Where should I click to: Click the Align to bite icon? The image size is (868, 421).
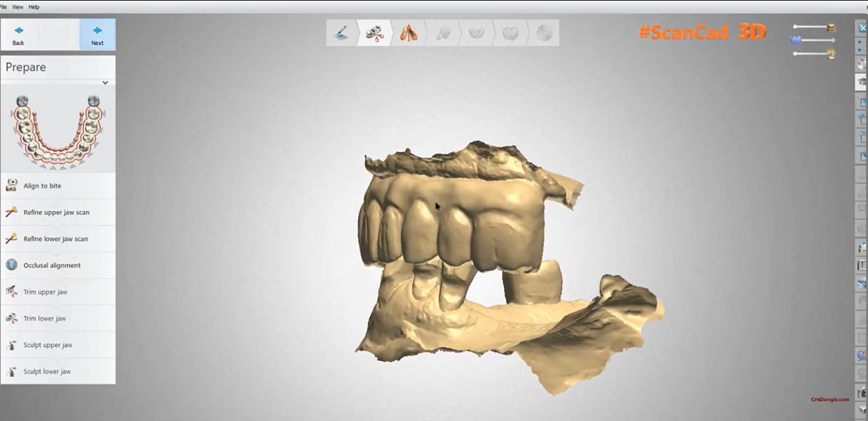11,186
